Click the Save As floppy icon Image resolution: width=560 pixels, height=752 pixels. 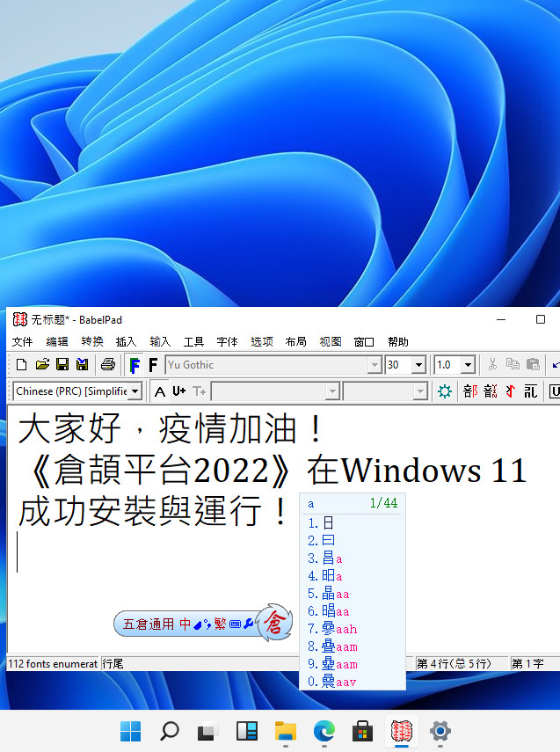tap(83, 364)
